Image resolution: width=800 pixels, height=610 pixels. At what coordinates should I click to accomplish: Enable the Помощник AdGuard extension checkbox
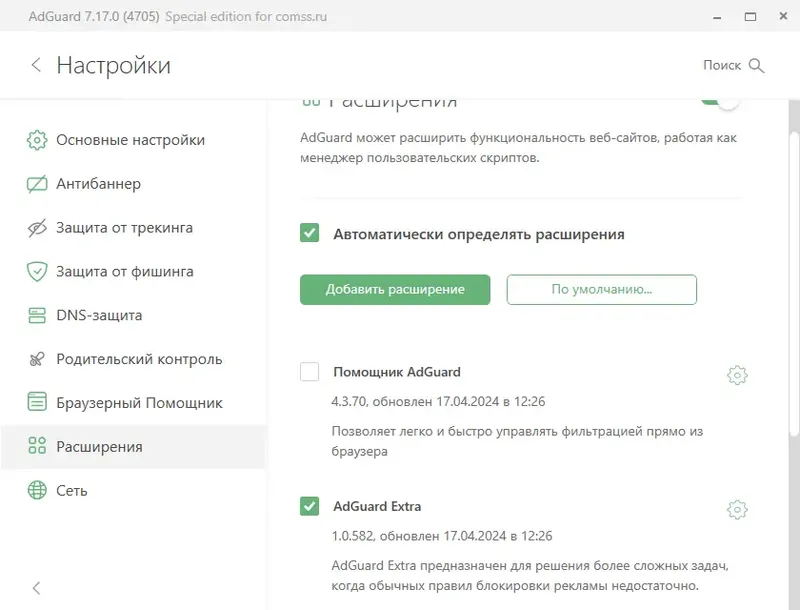coord(310,370)
